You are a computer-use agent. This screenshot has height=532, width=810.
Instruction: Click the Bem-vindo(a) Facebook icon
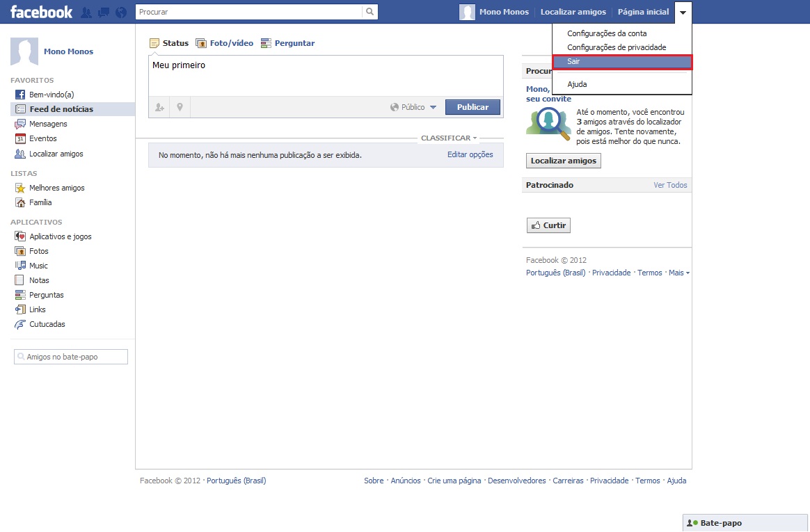point(20,95)
